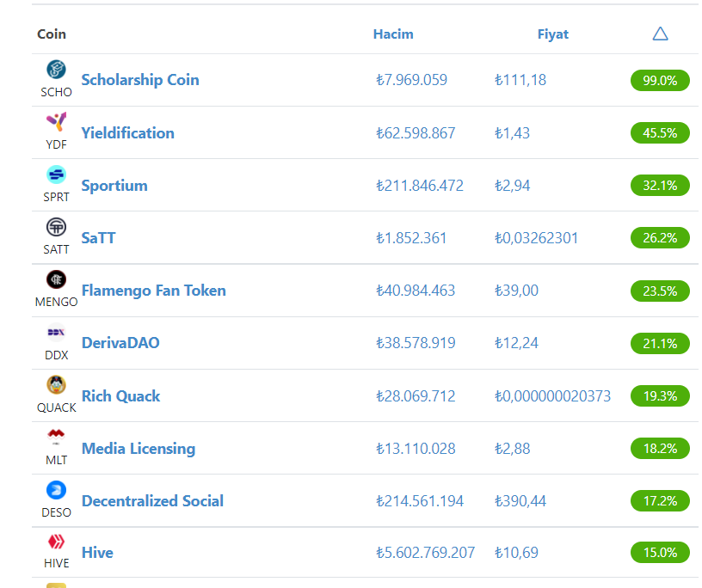The image size is (702, 588).
Task: Click the Sportium volume ₺211.846.472
Action: [x=420, y=186]
